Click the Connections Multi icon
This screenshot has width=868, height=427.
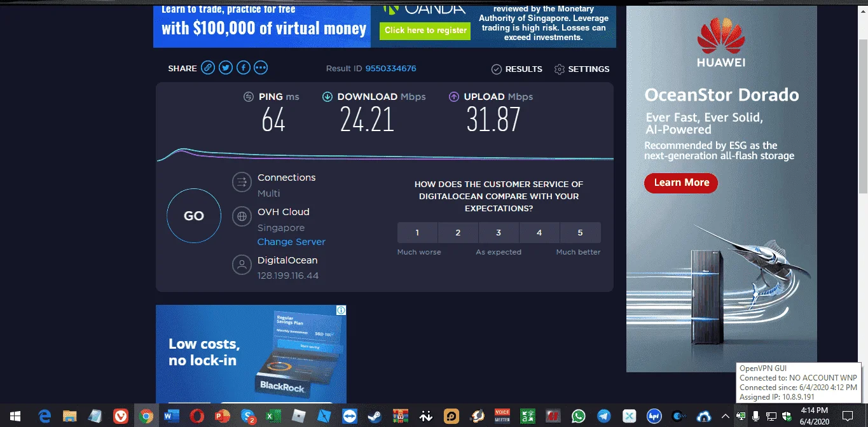242,182
